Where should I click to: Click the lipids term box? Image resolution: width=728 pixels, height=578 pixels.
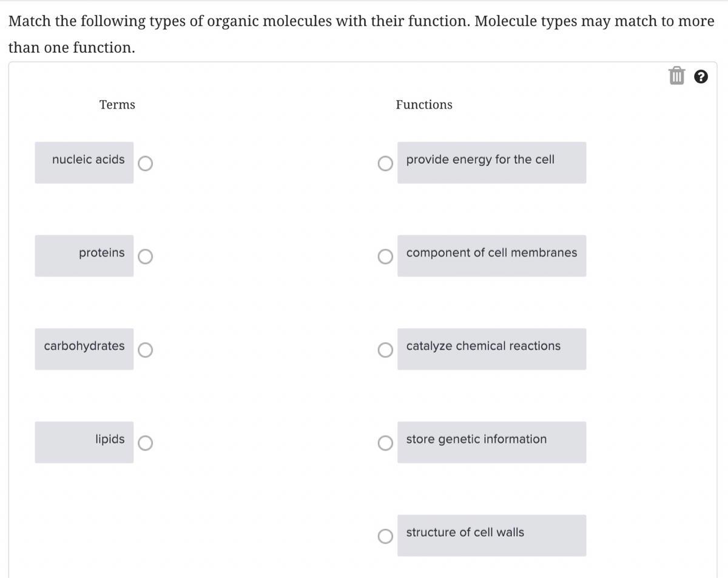(84, 442)
